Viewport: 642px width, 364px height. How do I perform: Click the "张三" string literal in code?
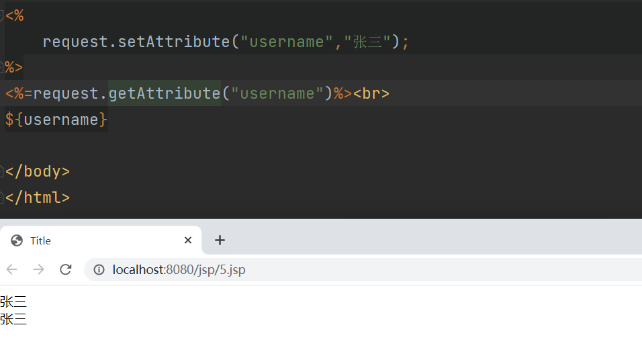click(x=367, y=42)
